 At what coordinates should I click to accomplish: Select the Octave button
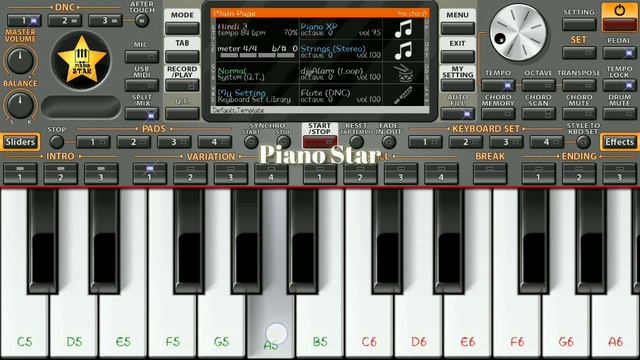click(x=538, y=85)
